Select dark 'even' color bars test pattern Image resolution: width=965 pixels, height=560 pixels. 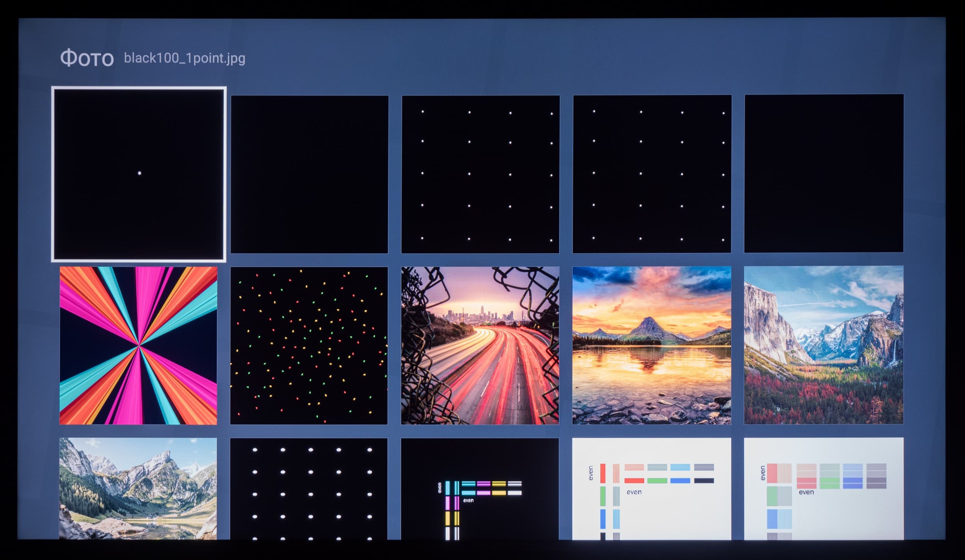coord(480,488)
